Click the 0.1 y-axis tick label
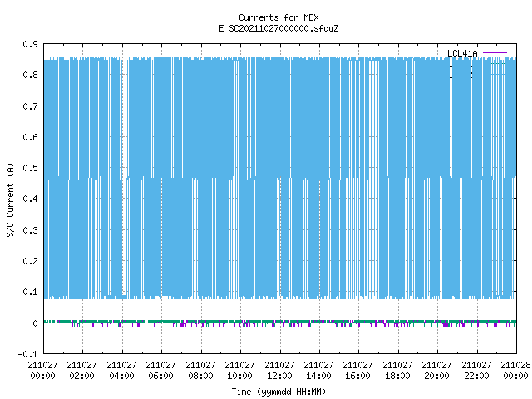The width and height of the screenshot is (532, 399). 30,292
